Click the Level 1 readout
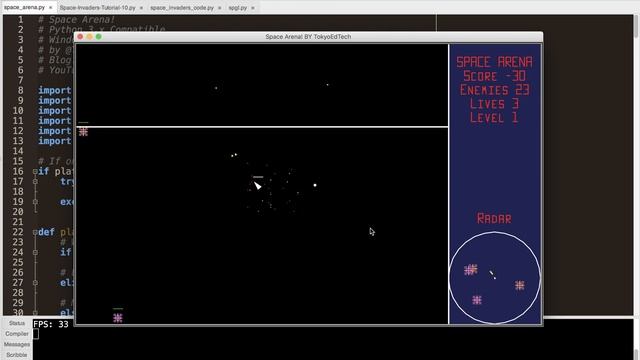640x360 pixels. point(494,118)
